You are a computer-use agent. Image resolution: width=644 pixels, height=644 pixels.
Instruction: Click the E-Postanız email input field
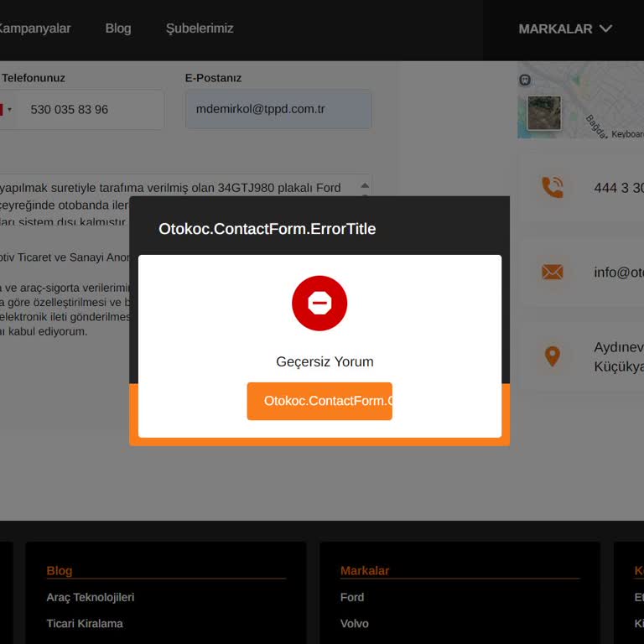pyautogui.click(x=278, y=109)
